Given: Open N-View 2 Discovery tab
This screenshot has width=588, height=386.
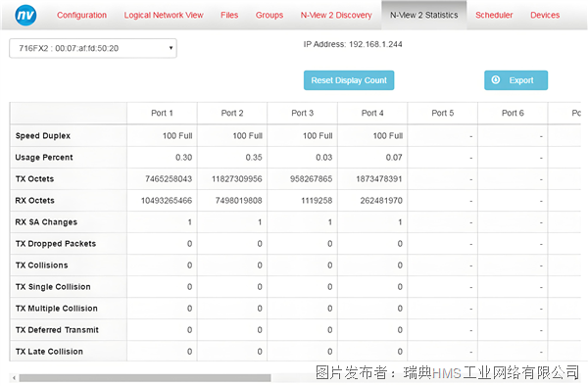Looking at the screenshot, I should (336, 15).
